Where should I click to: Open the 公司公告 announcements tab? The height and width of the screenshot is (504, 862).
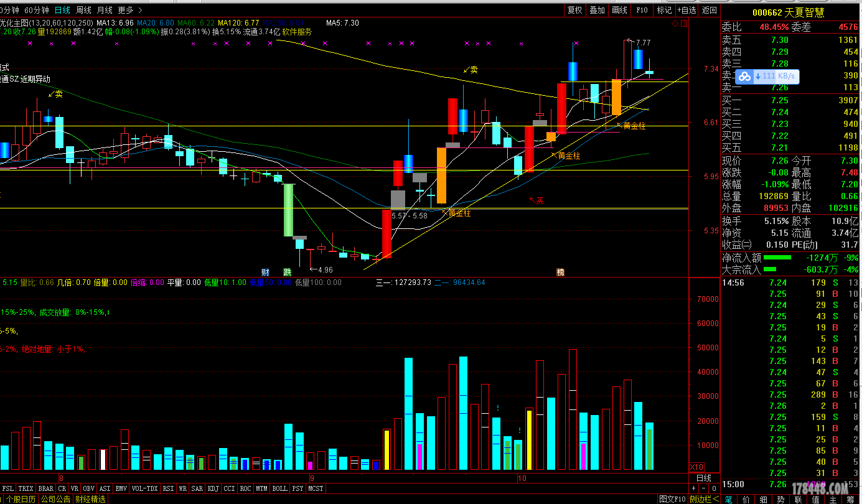coord(55,499)
